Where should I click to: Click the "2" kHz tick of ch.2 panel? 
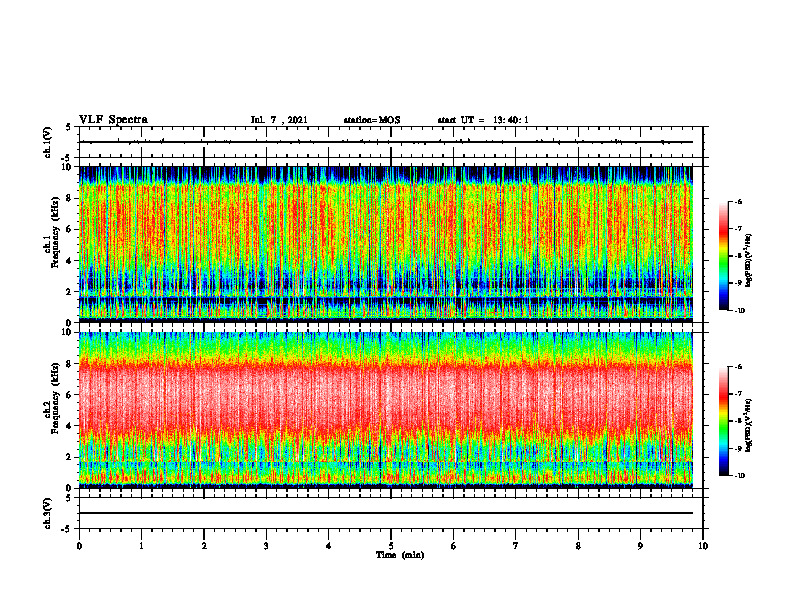coord(70,457)
